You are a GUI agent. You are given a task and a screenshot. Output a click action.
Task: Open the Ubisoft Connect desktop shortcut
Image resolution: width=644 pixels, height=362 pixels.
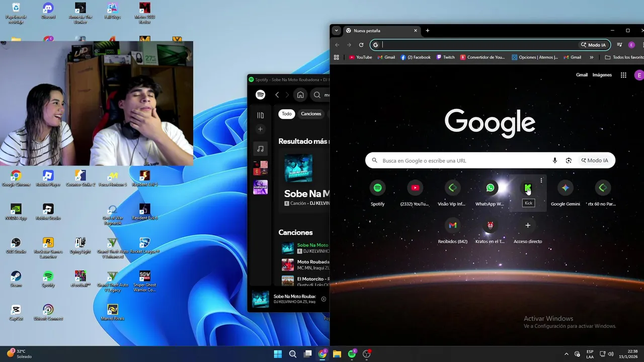click(48, 312)
